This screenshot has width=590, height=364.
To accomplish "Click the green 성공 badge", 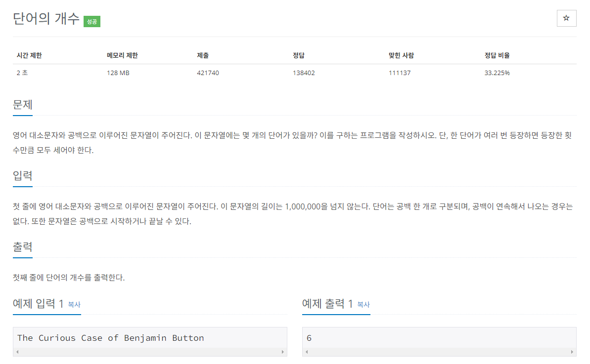I will point(91,22).
